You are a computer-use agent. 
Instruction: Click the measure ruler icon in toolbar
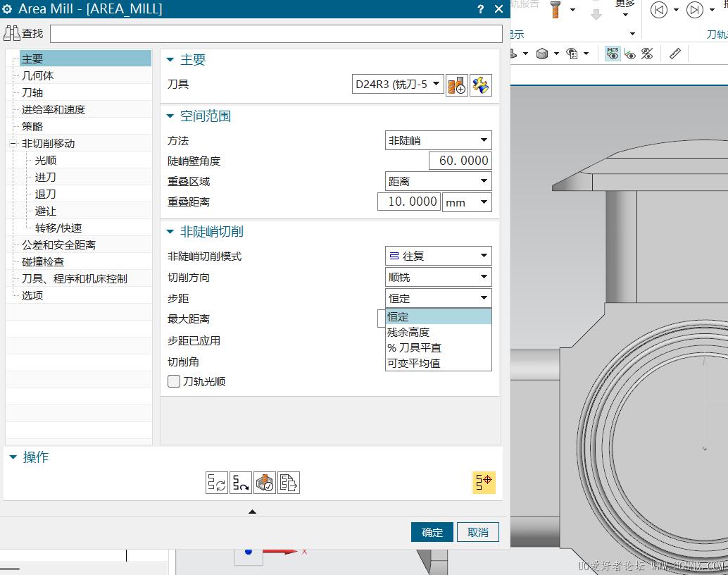674,54
